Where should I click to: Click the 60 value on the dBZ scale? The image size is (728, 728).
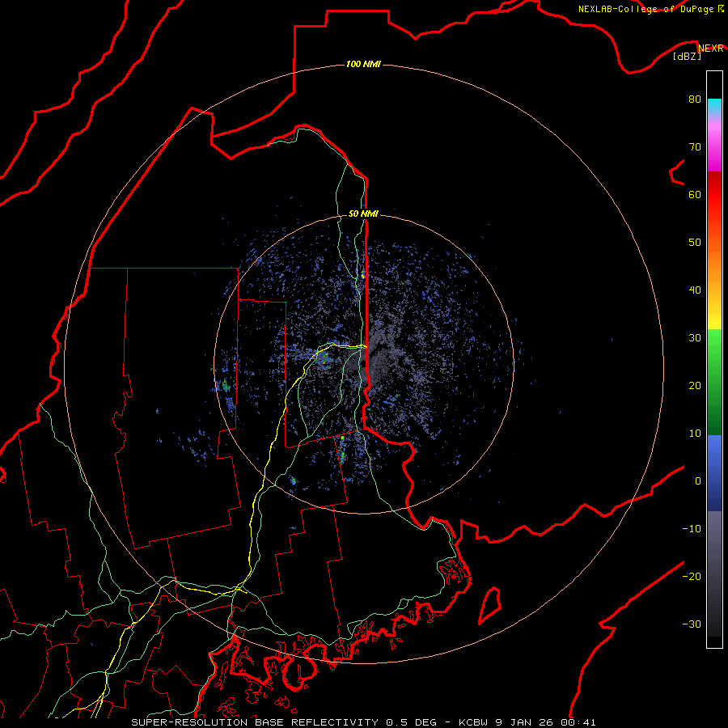coord(695,194)
